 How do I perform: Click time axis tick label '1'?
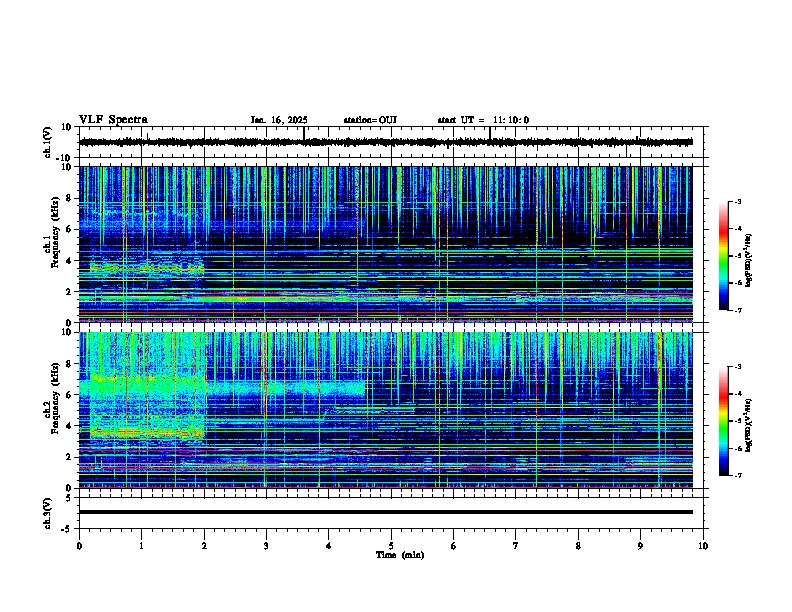[141, 546]
